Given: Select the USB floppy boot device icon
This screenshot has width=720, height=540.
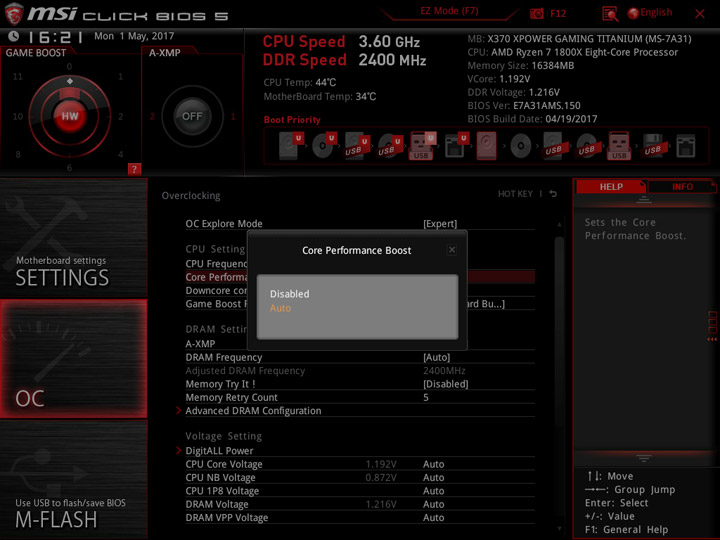Looking at the screenshot, I should click(x=653, y=146).
